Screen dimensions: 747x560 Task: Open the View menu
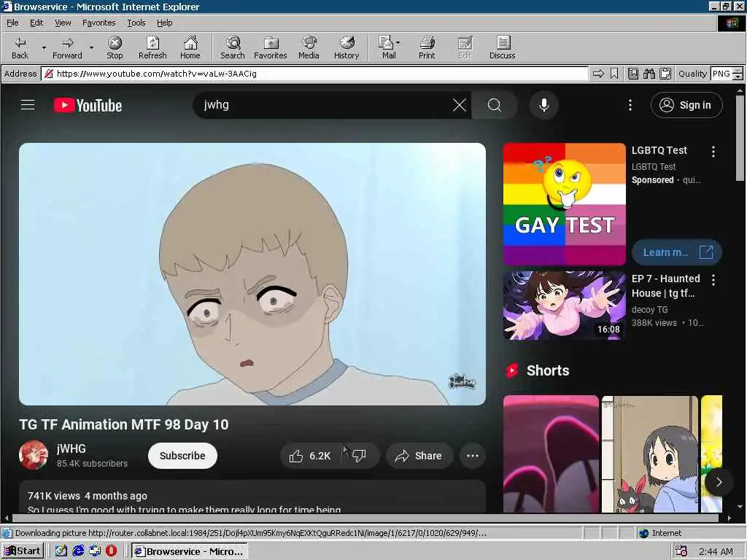click(x=63, y=23)
